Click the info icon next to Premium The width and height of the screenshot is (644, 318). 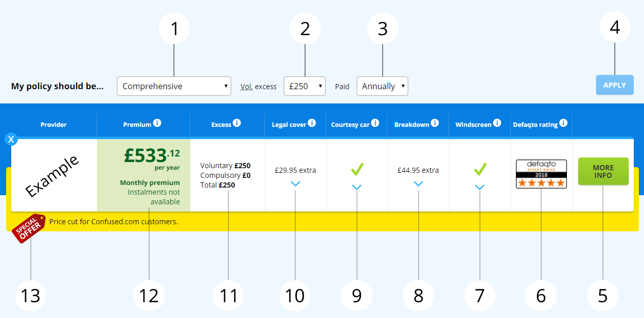[x=157, y=123]
